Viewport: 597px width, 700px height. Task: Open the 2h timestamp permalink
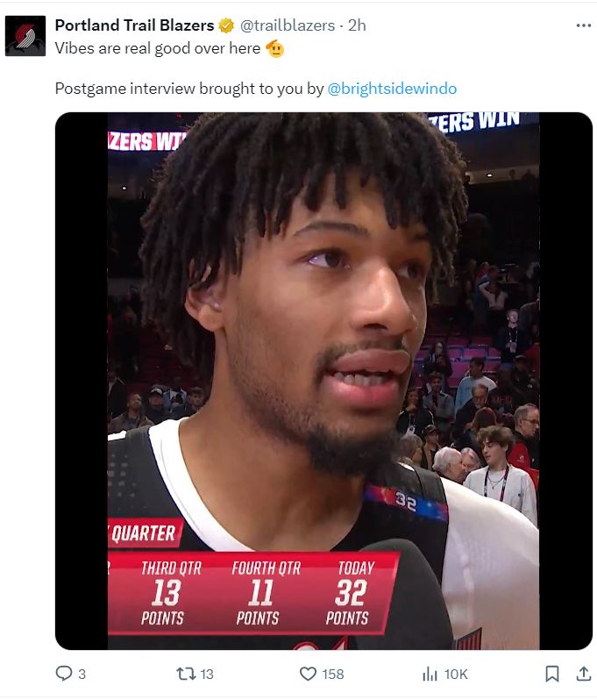357,25
